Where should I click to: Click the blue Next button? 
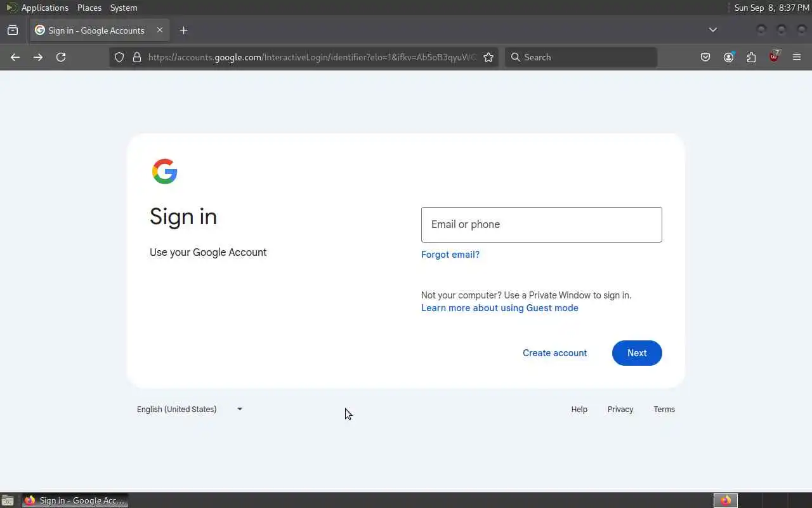(x=637, y=353)
